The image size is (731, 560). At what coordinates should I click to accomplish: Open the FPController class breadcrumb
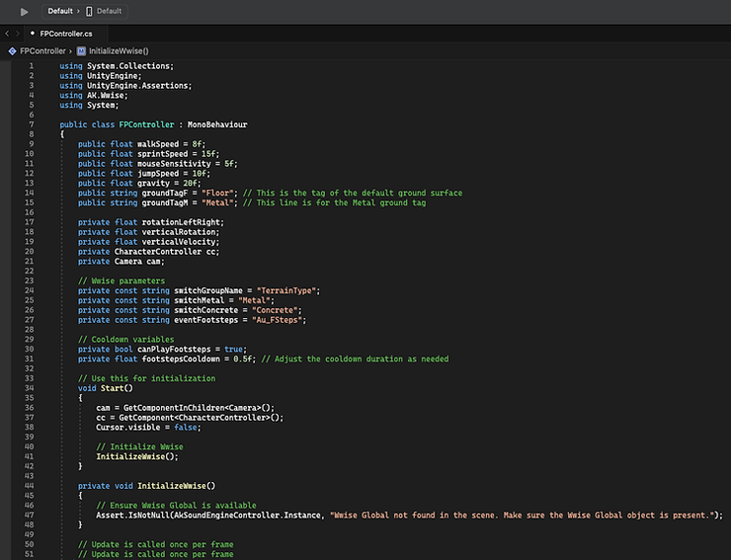tap(42, 51)
